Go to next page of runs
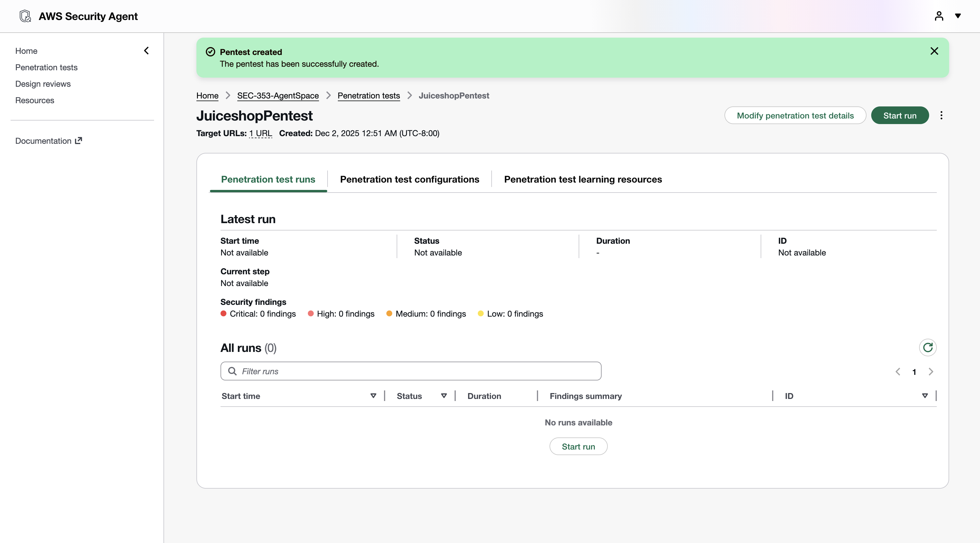980x543 pixels. [x=931, y=372]
